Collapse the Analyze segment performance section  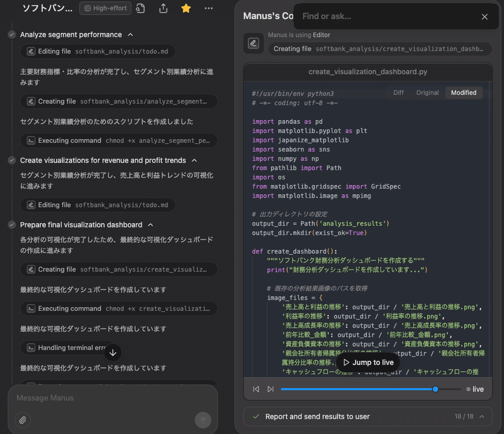click(130, 35)
